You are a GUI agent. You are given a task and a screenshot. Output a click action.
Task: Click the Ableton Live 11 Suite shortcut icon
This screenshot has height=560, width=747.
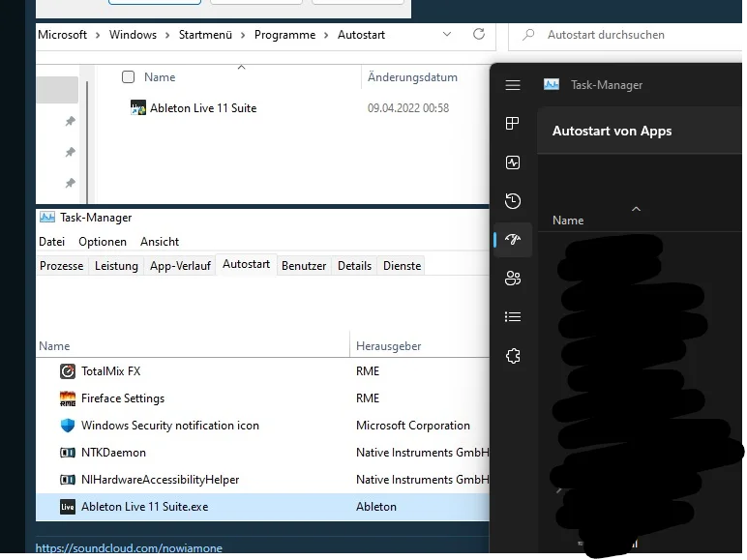point(138,107)
